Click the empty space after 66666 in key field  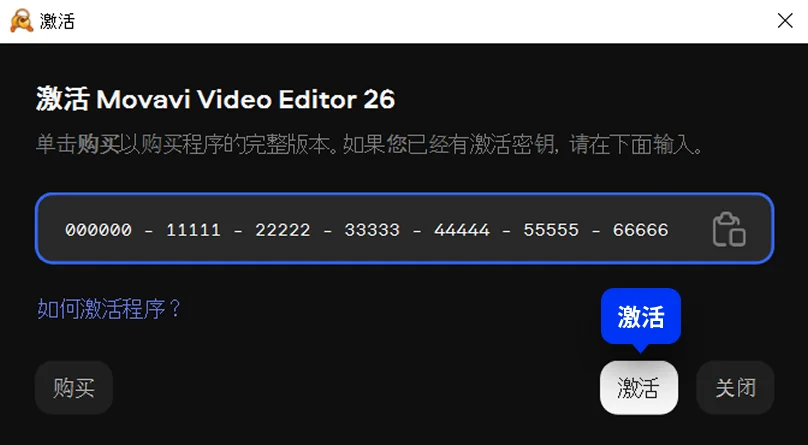point(691,229)
